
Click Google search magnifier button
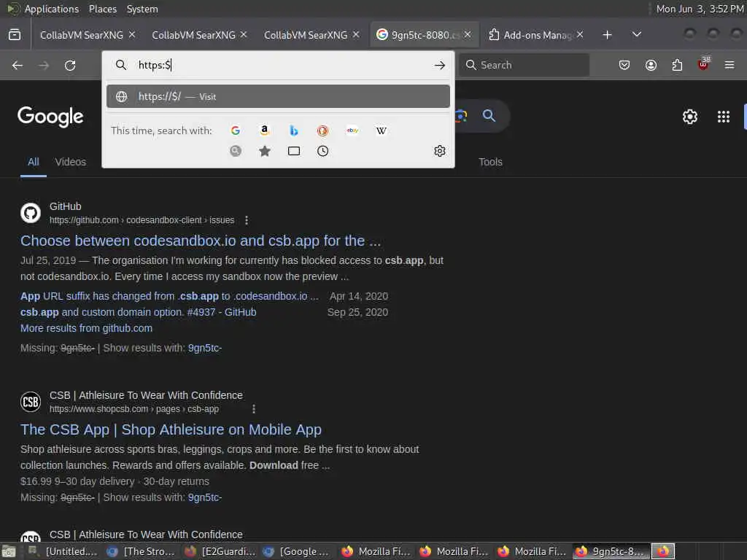[488, 116]
